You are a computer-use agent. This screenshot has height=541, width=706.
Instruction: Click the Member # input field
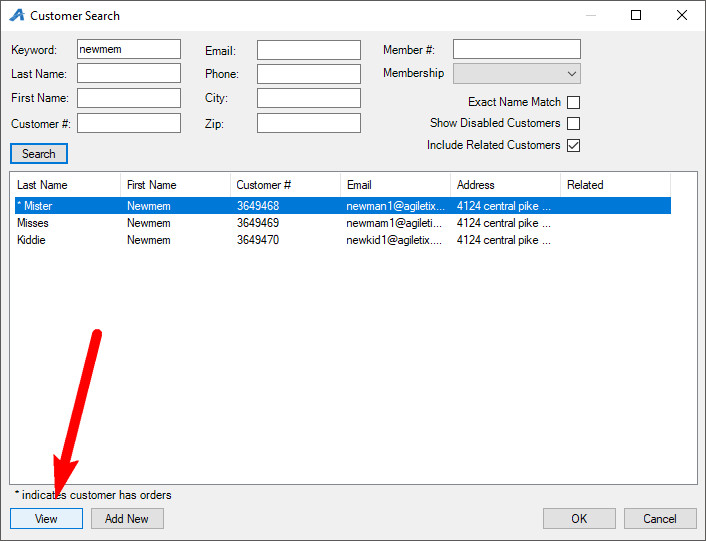[516, 49]
